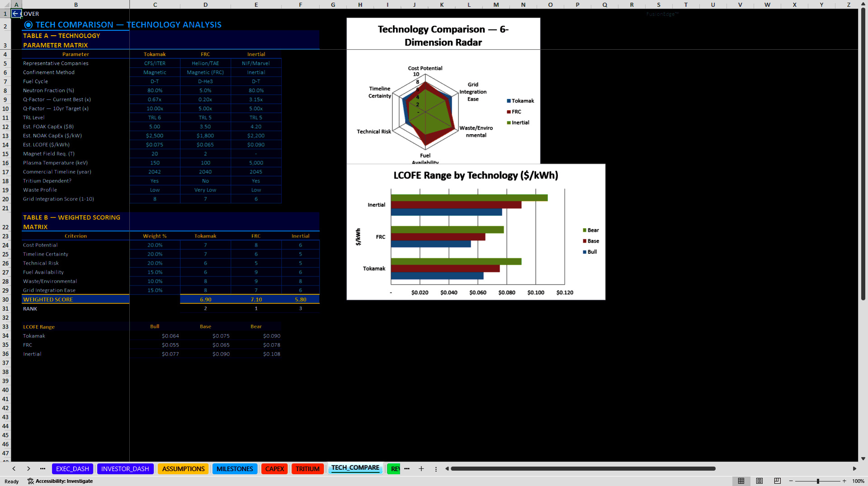
Task: Click FRC legend entry in radar chart
Action: [514, 112]
